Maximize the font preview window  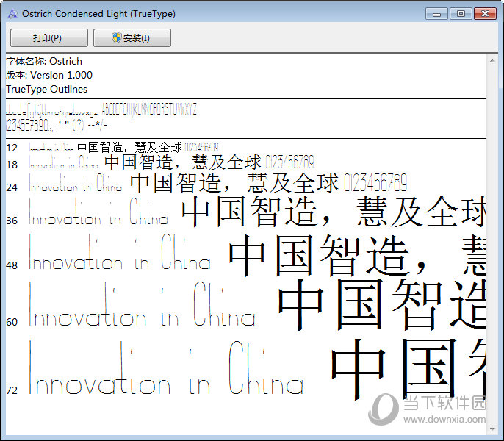461,14
